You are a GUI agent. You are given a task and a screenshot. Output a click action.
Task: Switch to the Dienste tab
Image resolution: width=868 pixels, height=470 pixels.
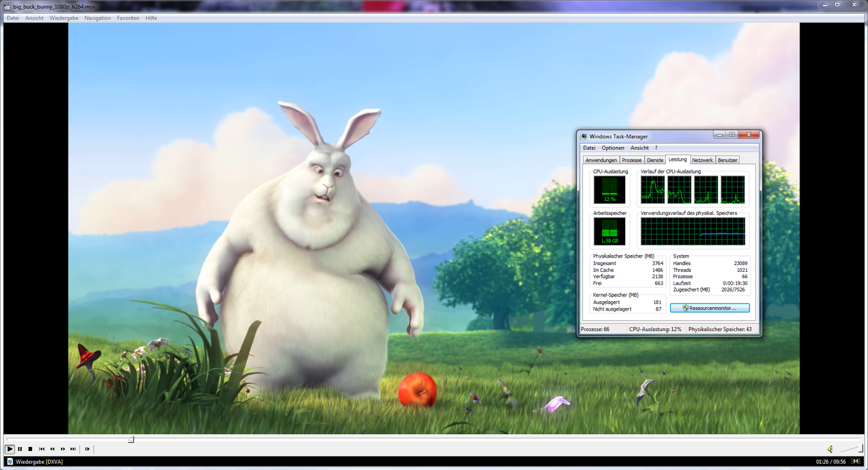coord(655,160)
